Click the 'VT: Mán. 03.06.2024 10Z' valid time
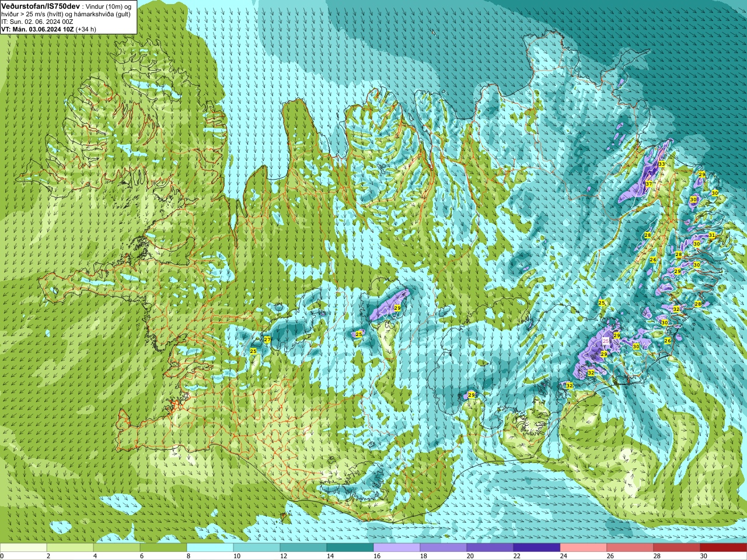This screenshot has height=560, width=747. click(37, 29)
